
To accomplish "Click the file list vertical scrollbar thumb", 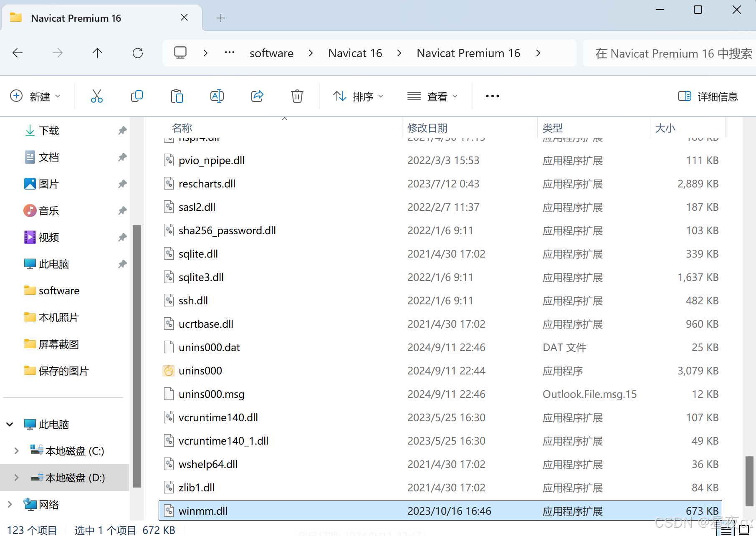I will coord(750,481).
